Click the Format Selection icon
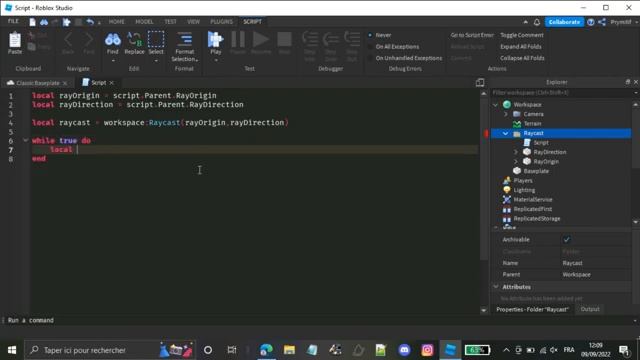The image size is (640, 360). coord(185,40)
